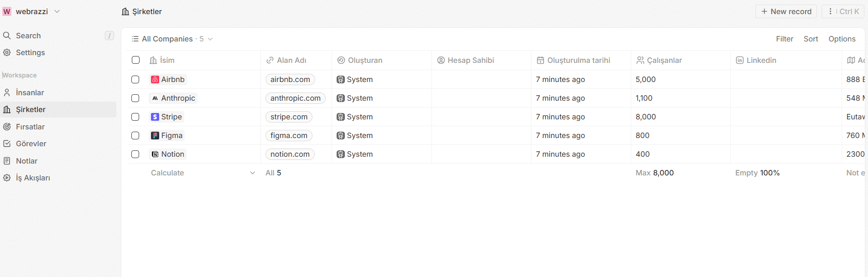Click the Airbnb logo icon
The height and width of the screenshot is (277, 868).
tap(155, 79)
